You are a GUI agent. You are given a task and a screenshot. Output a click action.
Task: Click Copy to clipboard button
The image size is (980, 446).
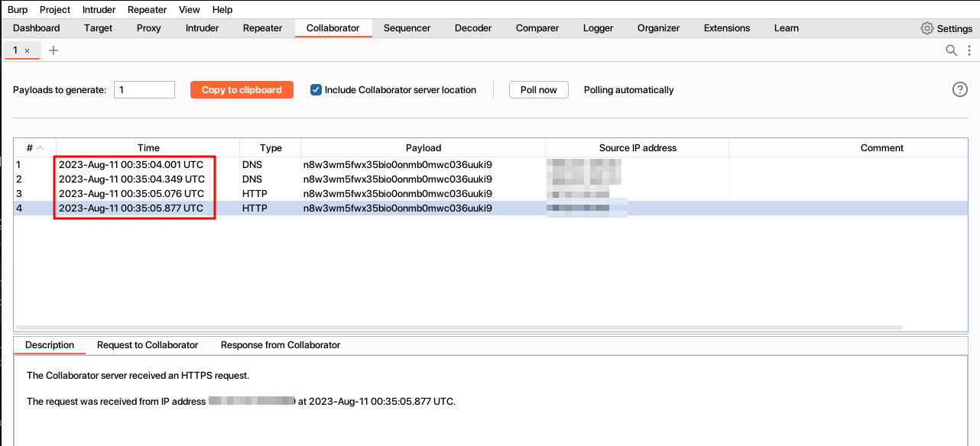pos(242,89)
